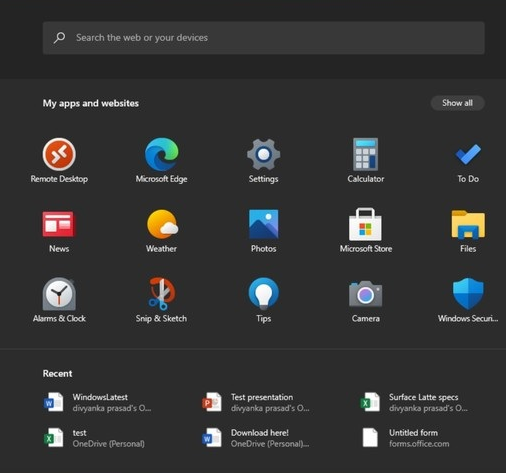The height and width of the screenshot is (473, 506).
Task: Click the Word icon beside WindowsLatest
Action: coord(54,402)
